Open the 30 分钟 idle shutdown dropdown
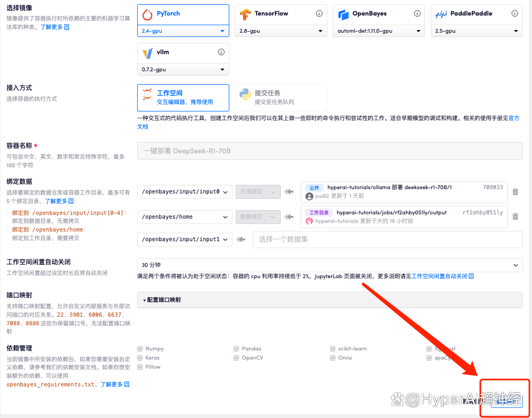The height and width of the screenshot is (418, 532). point(330,265)
